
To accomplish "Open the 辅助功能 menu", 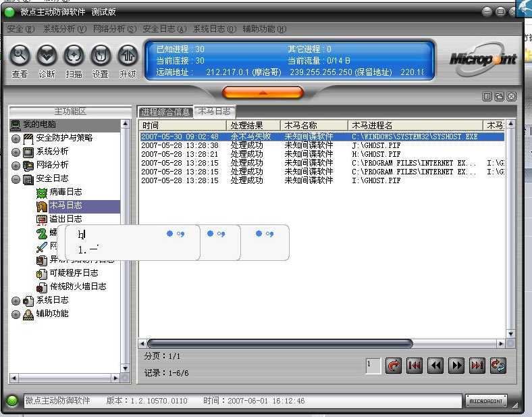I will click(x=265, y=29).
